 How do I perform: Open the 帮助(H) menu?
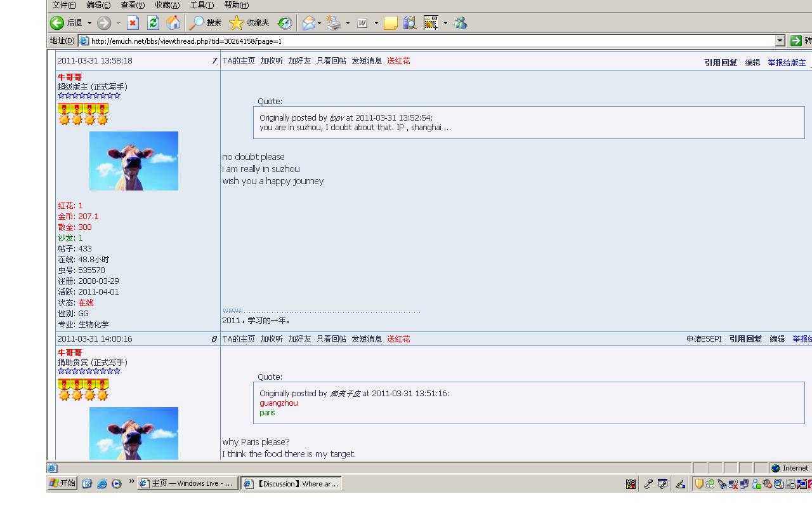[236, 5]
